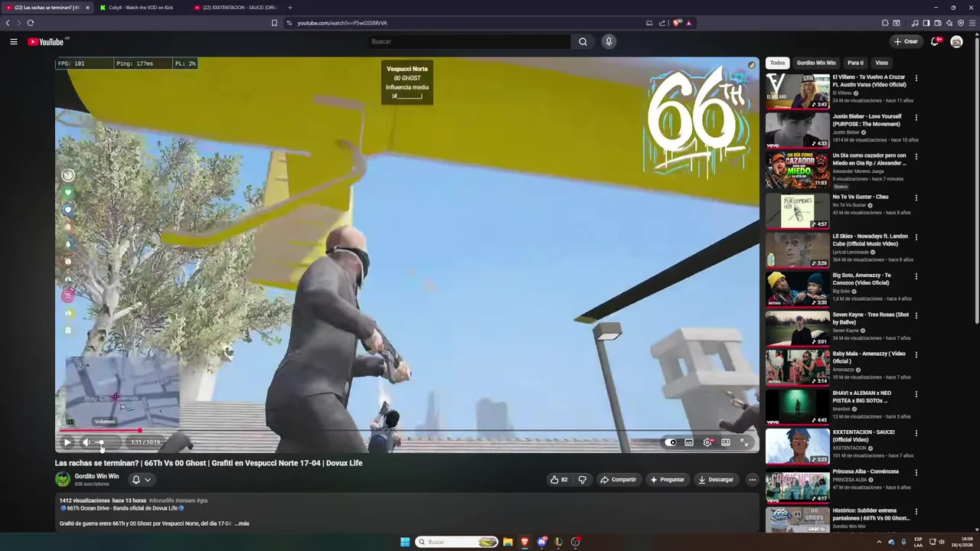Open more actions ellipsis below video
Image resolution: width=980 pixels, height=551 pixels.
click(752, 480)
